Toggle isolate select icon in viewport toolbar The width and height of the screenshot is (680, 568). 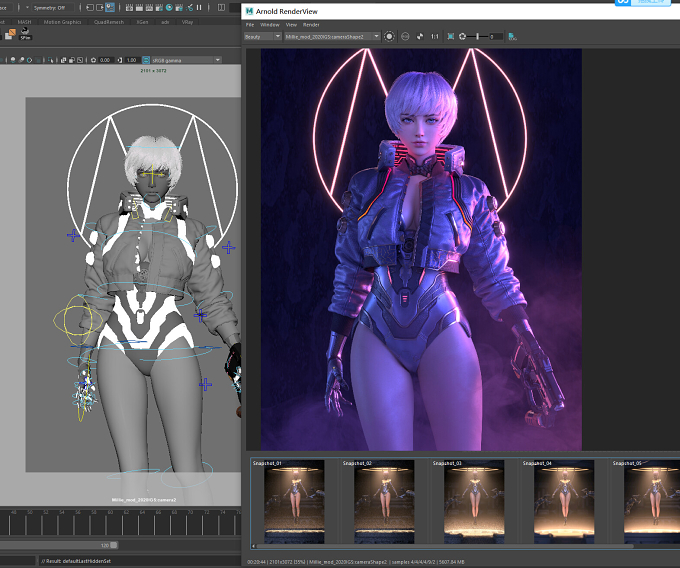point(51,60)
